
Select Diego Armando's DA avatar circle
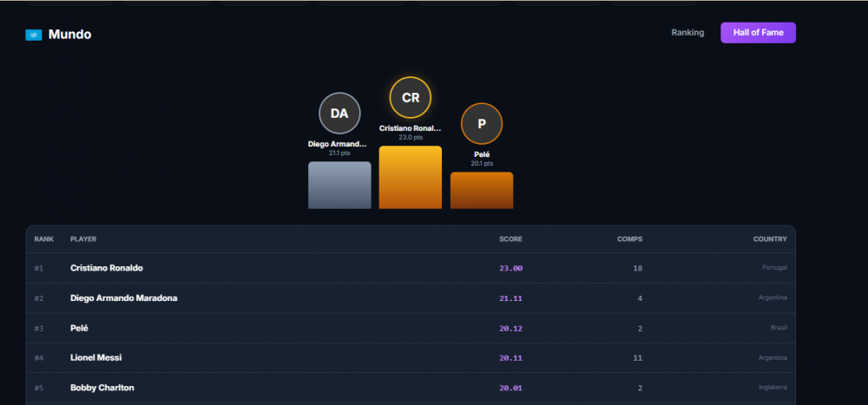[339, 114]
